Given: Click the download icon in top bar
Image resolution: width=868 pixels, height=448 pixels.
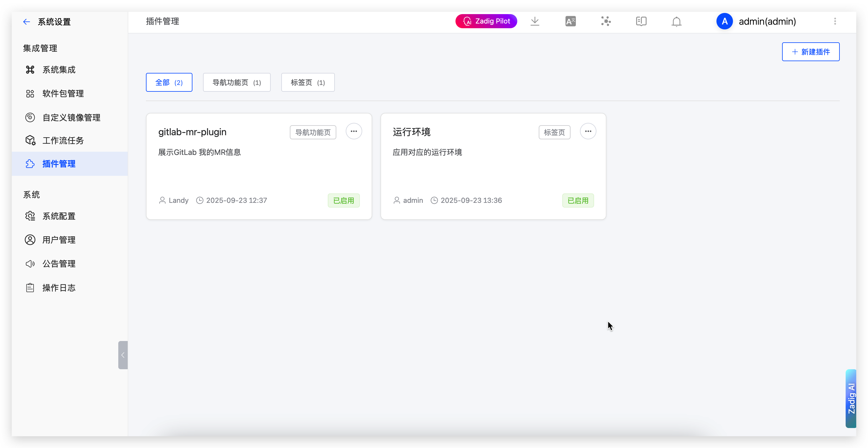Looking at the screenshot, I should 535,21.
